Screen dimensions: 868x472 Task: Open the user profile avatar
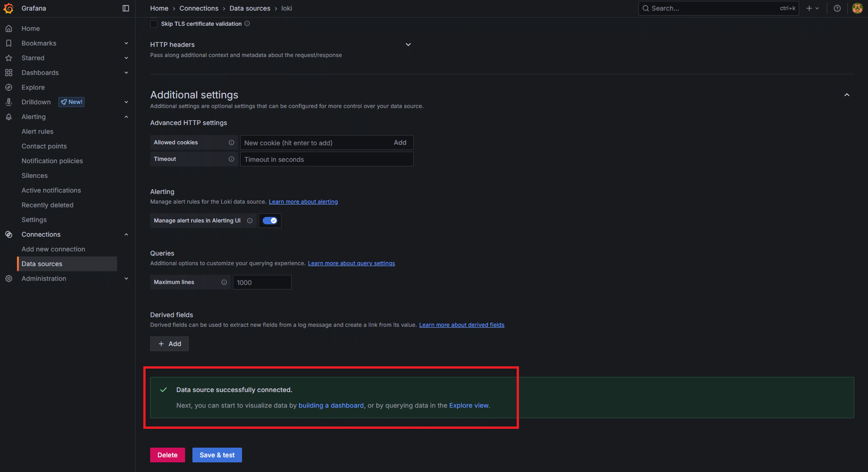[x=857, y=8]
